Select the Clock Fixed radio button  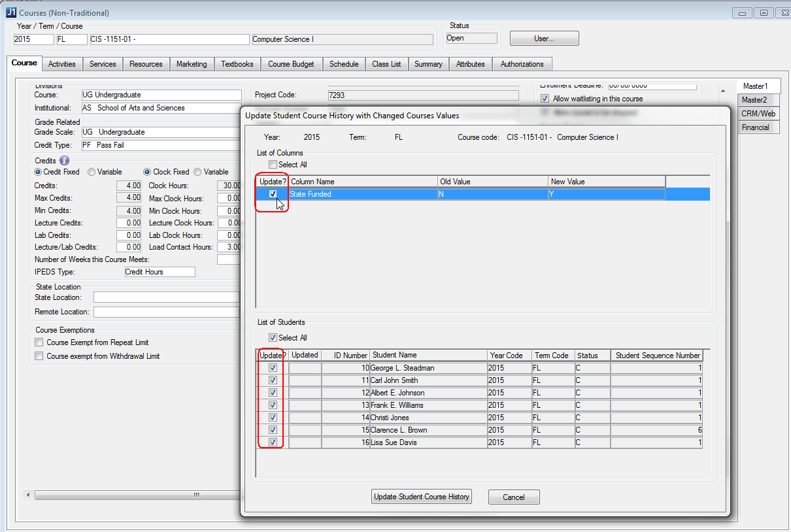click(x=147, y=172)
